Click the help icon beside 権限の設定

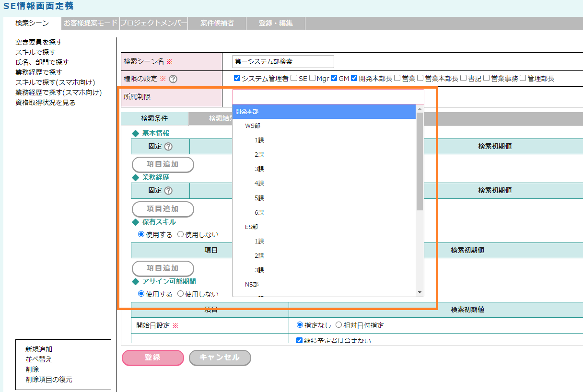tap(173, 79)
